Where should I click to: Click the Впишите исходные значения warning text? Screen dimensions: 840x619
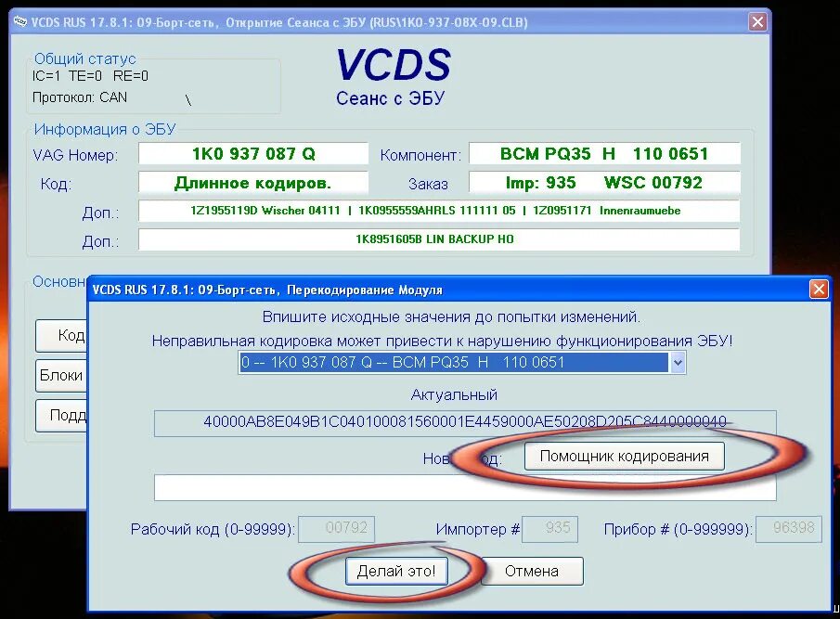(x=451, y=317)
